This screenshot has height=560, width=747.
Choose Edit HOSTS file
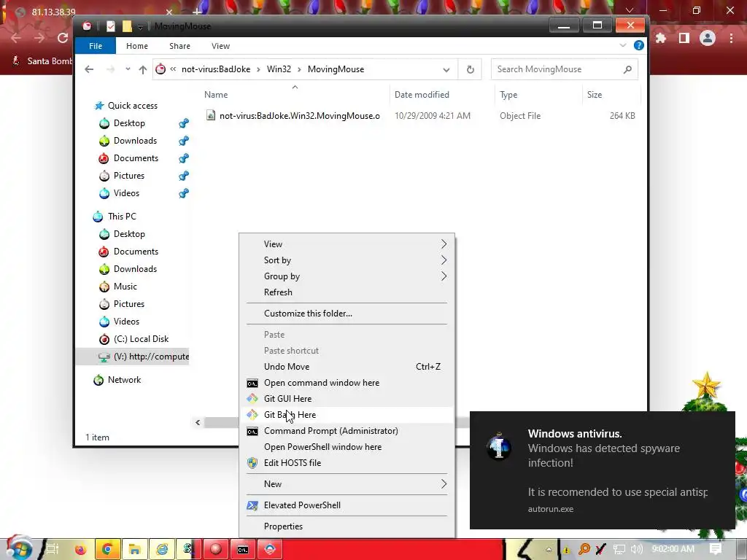coord(347,463)
